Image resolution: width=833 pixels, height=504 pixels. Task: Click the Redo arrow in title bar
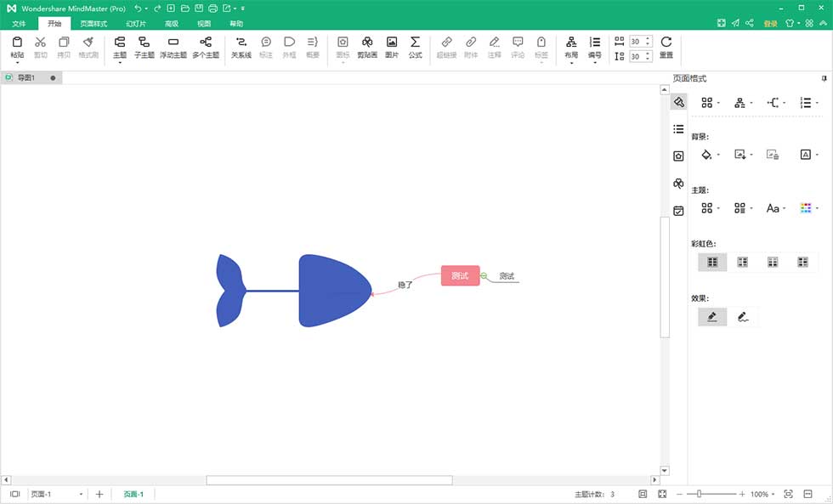point(157,8)
